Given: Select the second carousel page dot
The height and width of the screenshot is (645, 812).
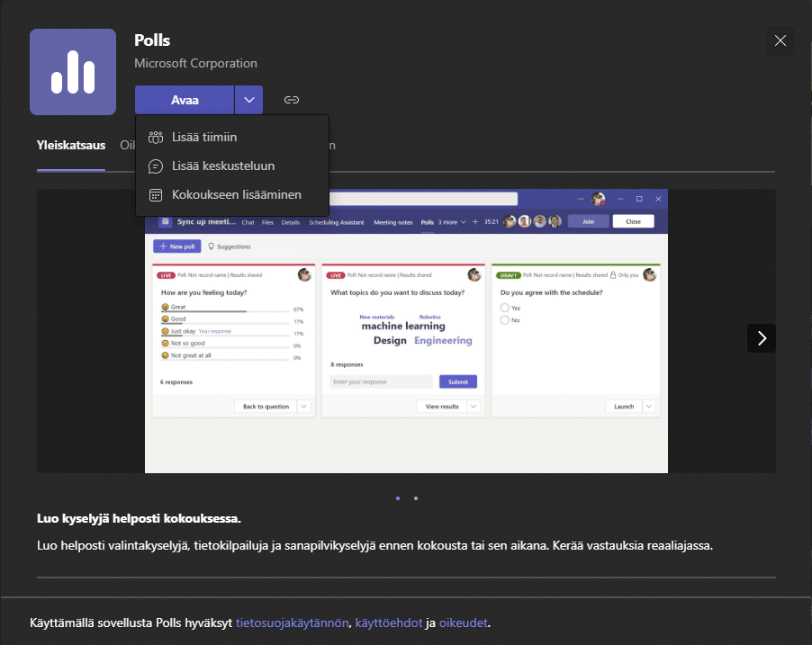Looking at the screenshot, I should point(416,498).
